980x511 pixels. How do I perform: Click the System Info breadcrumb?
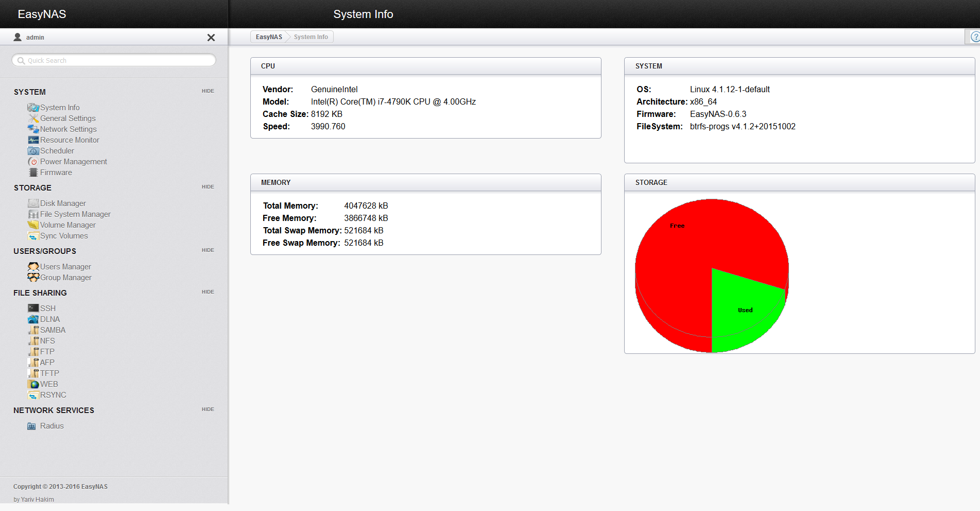point(311,37)
